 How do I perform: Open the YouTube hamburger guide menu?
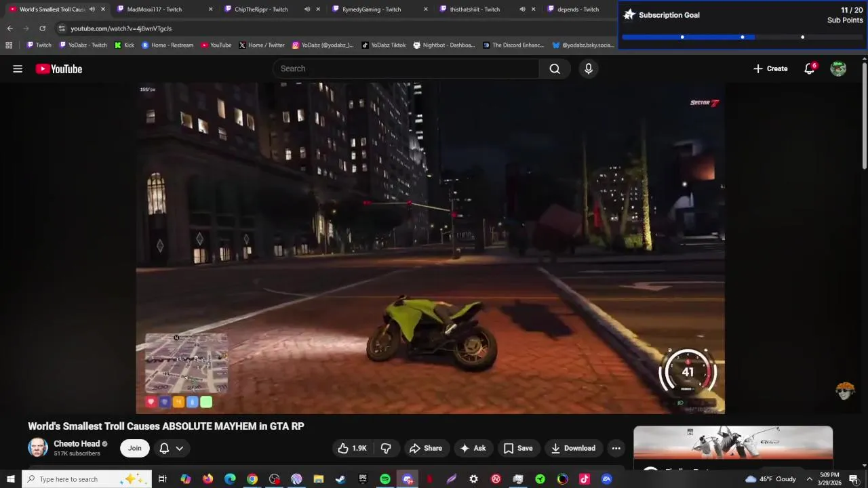coord(18,68)
